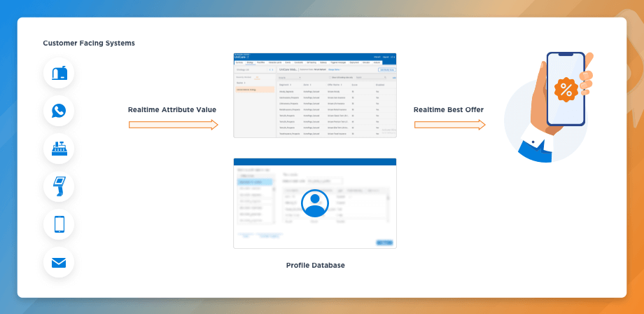Click the orange percent discount badge

coord(566,89)
